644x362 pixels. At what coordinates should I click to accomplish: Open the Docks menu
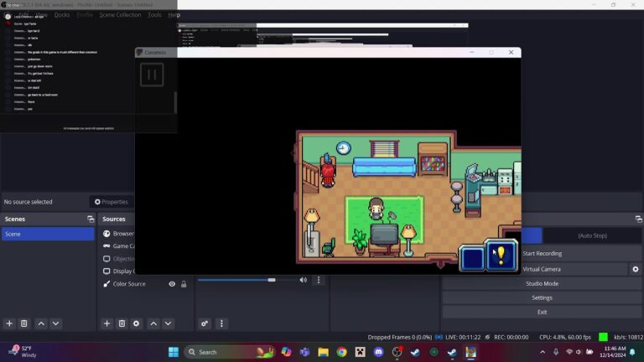[62, 15]
